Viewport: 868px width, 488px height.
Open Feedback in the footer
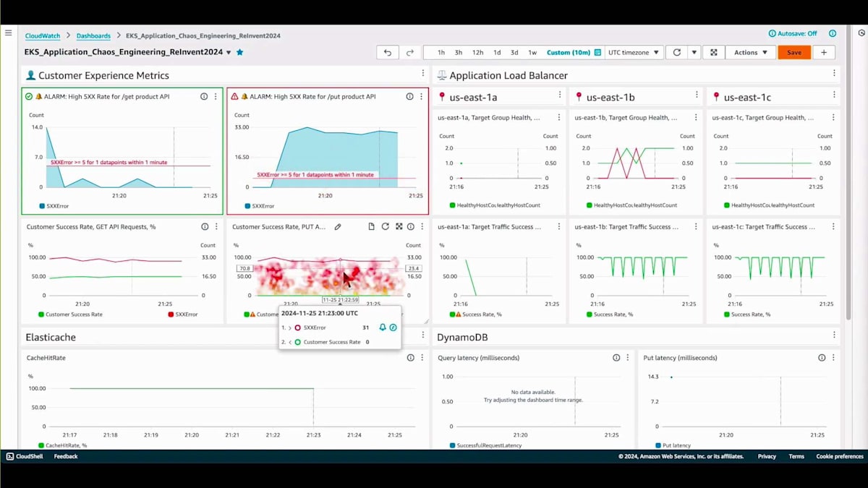pos(66,456)
